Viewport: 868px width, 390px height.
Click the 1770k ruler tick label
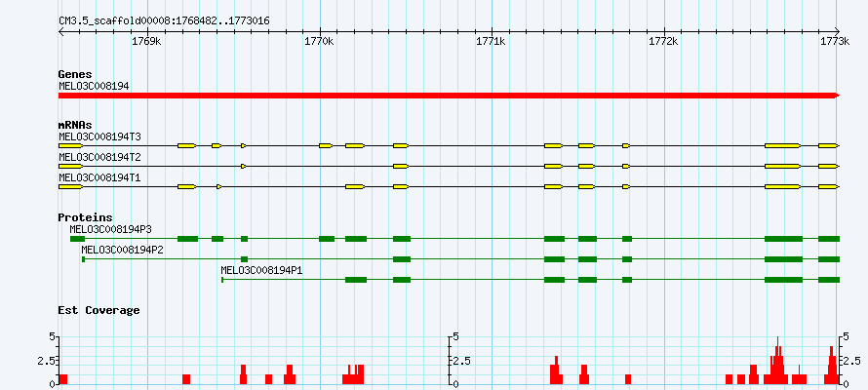point(320,42)
